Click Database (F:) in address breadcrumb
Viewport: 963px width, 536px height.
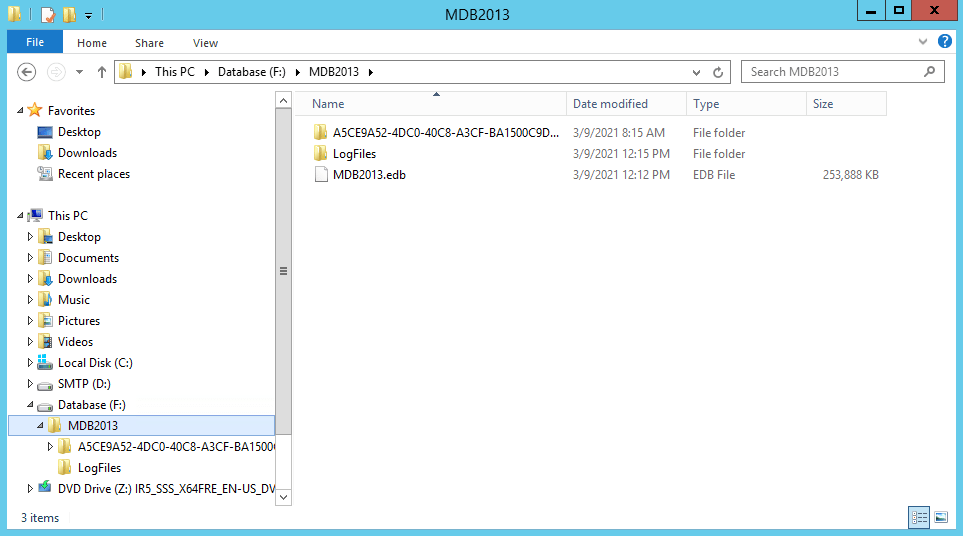255,72
